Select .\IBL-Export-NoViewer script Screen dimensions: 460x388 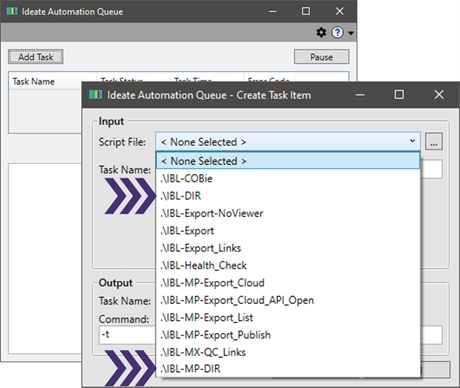click(288, 213)
